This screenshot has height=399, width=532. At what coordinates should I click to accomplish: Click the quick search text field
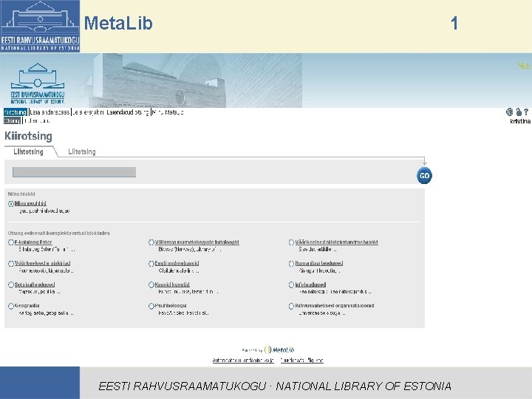(x=75, y=172)
